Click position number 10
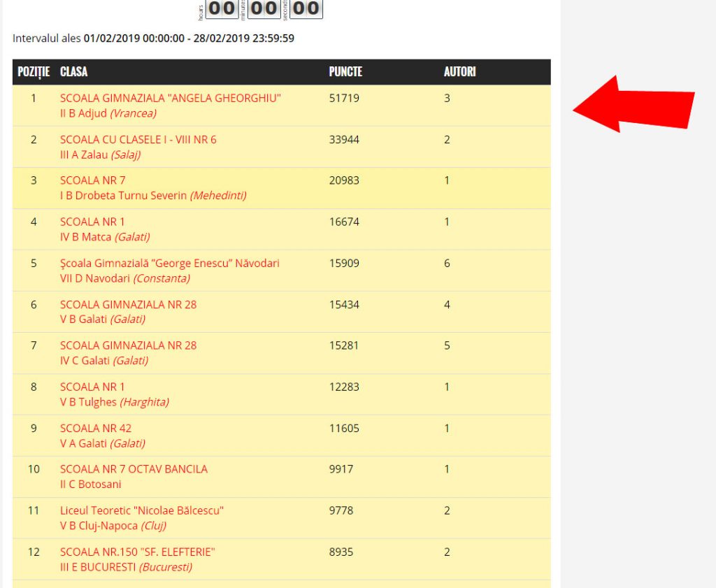The width and height of the screenshot is (716, 588). 34,469
